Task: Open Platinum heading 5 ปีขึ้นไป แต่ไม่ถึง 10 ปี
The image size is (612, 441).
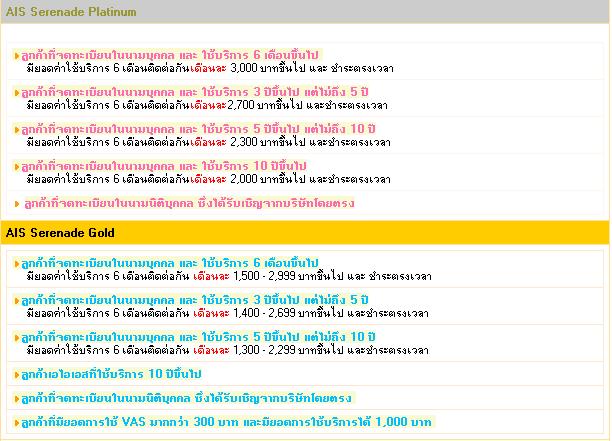Action: coord(198,129)
